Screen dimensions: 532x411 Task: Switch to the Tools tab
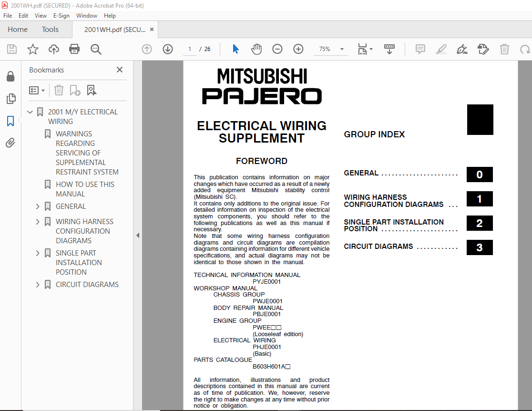(x=50, y=30)
